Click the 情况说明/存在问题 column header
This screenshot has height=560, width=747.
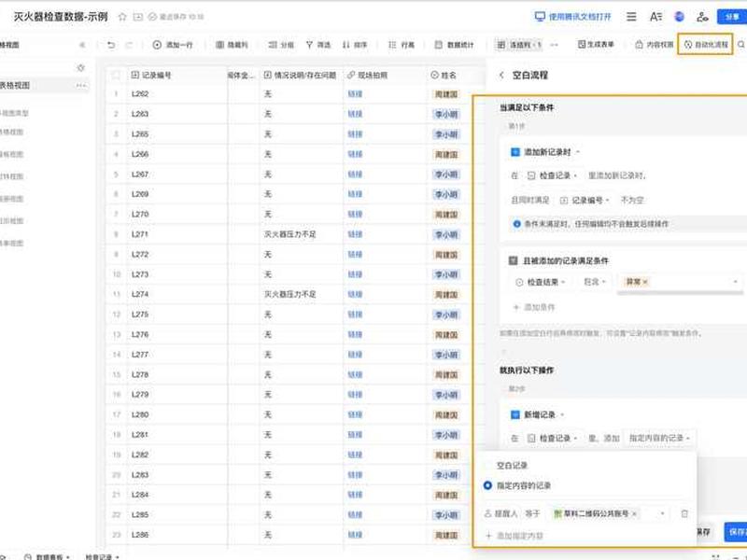(300, 76)
